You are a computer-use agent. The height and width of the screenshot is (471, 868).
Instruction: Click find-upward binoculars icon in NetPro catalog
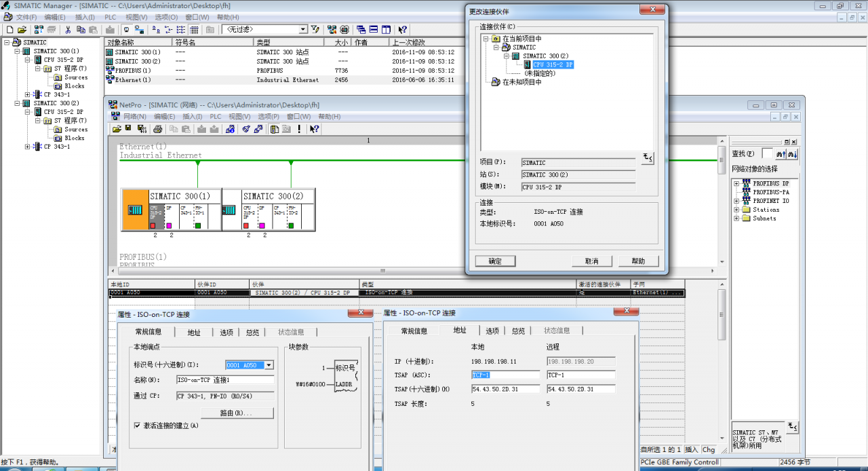[x=781, y=154]
